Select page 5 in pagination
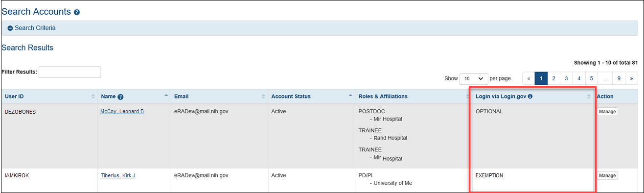The width and height of the screenshot is (644, 193). tap(591, 78)
